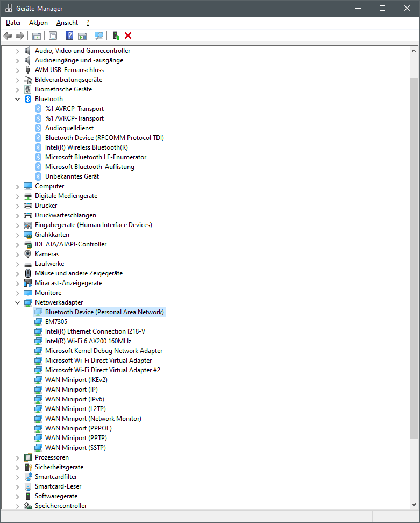Open the Aktion menu

[x=38, y=23]
